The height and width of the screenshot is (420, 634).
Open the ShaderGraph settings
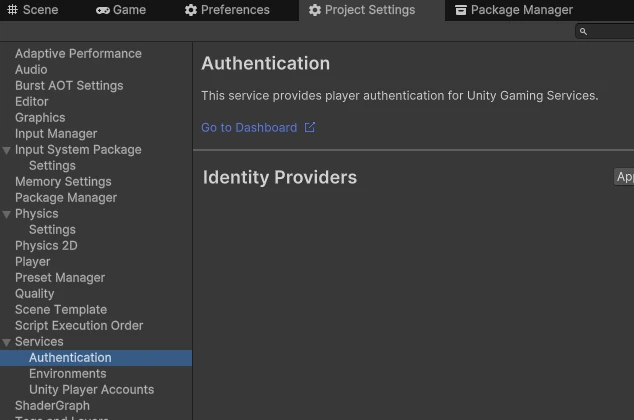[52, 405]
